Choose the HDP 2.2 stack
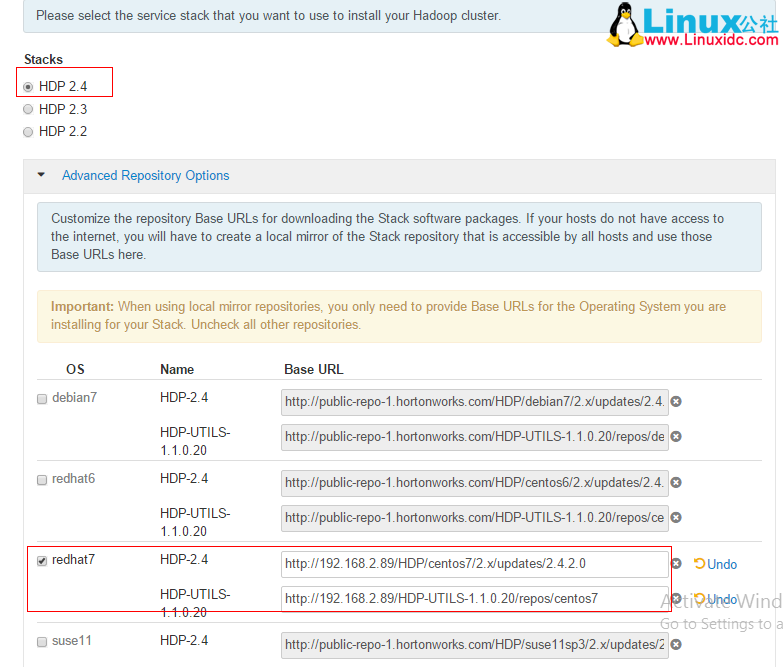 [x=28, y=131]
